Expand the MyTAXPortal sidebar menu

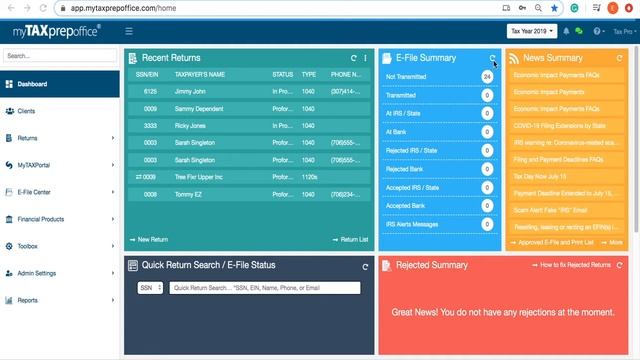[x=60, y=165]
